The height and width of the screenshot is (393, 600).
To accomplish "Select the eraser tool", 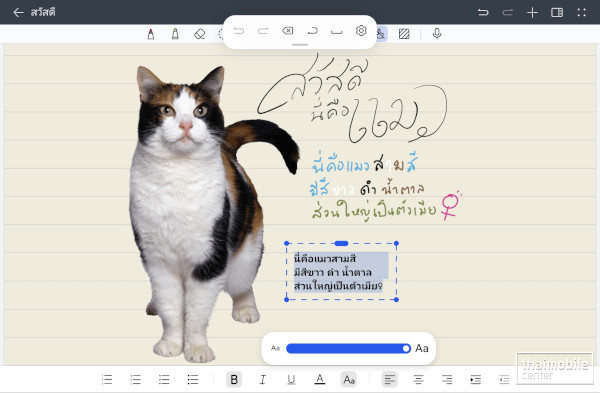I will [x=200, y=34].
